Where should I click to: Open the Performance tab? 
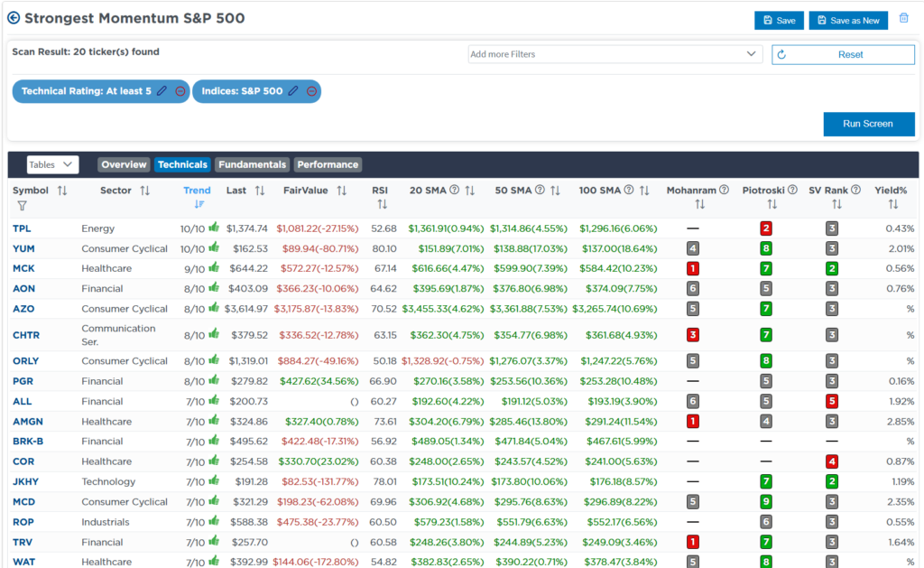(x=328, y=164)
